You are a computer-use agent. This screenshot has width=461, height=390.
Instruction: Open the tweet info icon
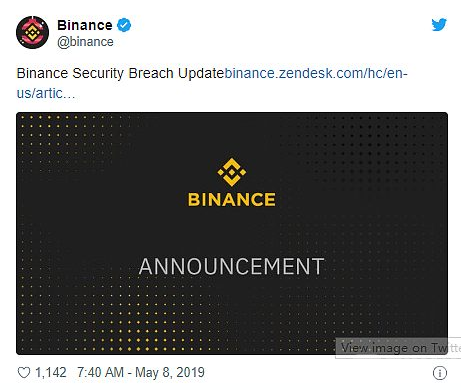[x=440, y=373]
